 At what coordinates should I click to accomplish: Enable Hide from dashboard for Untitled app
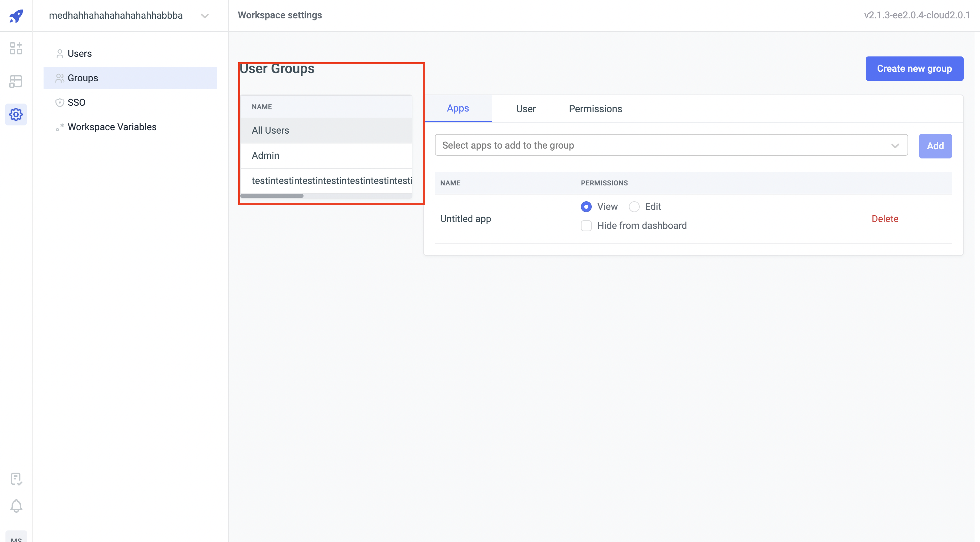point(586,225)
